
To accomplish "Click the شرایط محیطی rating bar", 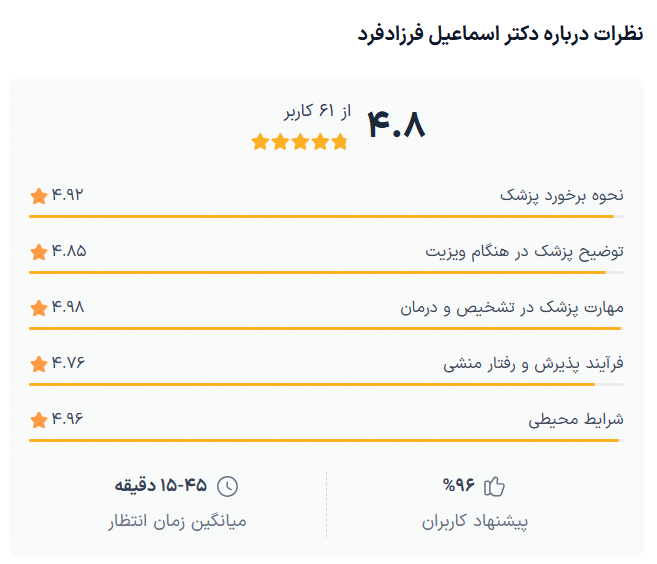I will 326,440.
